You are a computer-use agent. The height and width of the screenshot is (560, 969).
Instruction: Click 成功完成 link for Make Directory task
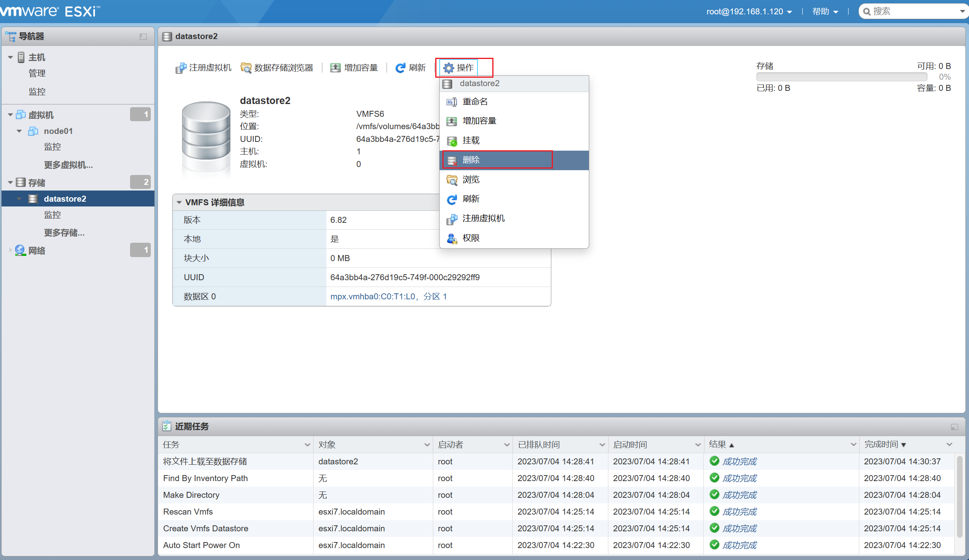tap(740, 495)
